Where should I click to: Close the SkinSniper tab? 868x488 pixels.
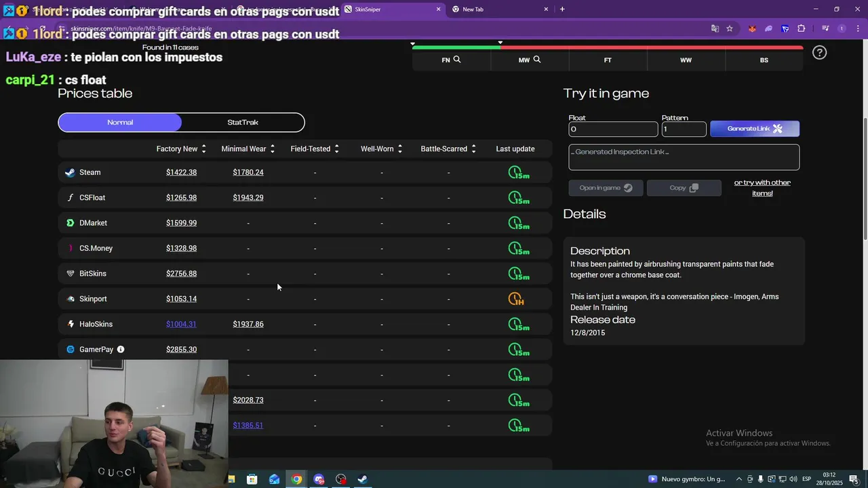438,9
